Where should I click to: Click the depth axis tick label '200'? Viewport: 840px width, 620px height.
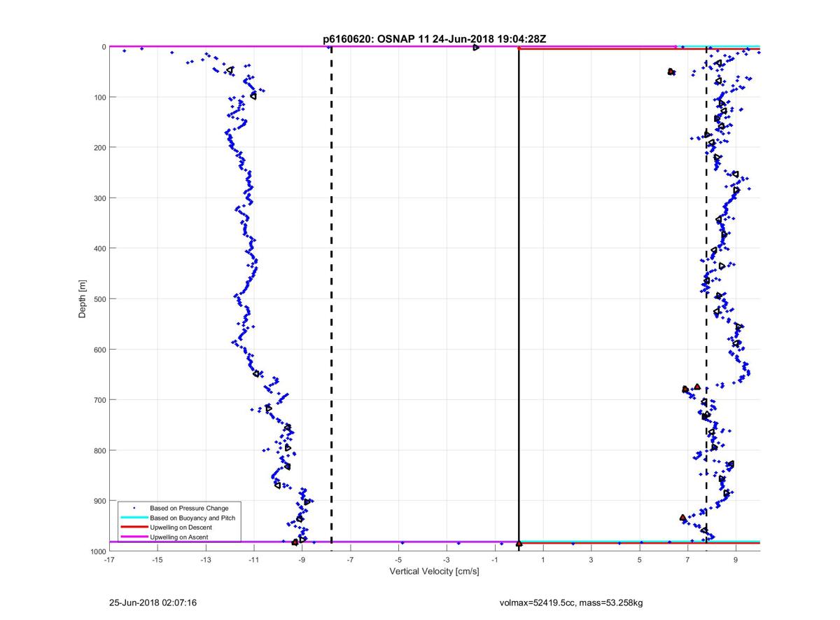(99, 148)
